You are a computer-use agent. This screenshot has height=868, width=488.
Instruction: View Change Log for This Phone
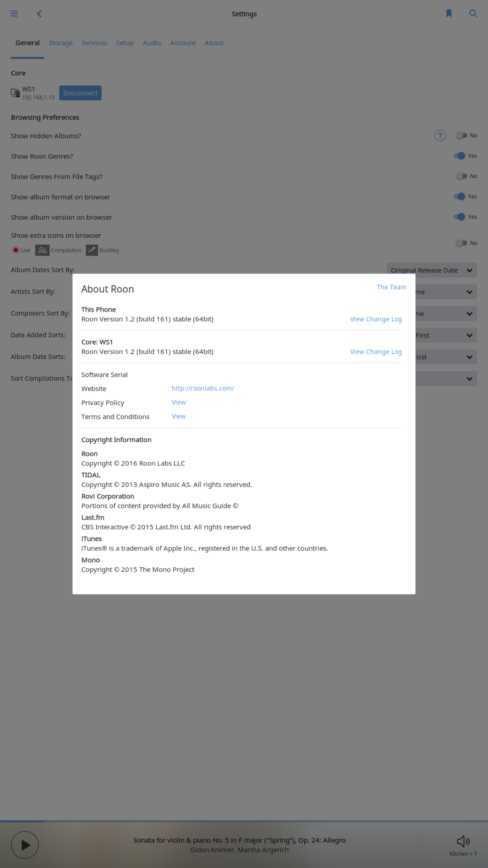[376, 319]
